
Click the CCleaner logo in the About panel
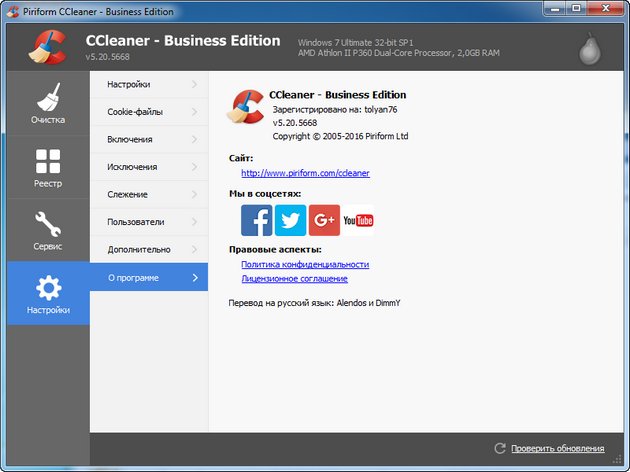click(245, 106)
